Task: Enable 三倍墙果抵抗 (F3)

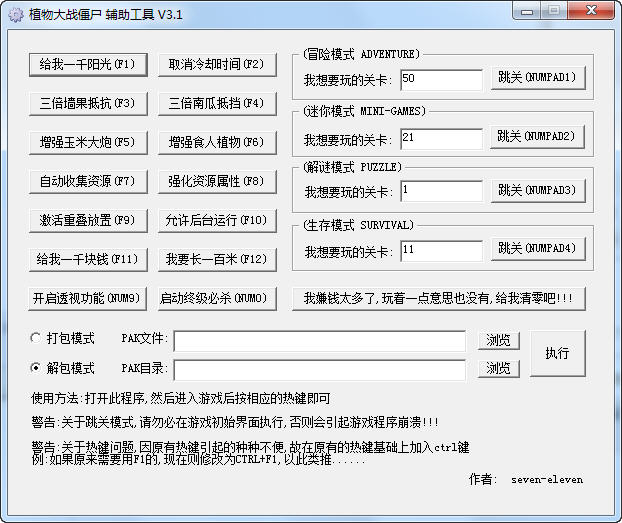Action: tap(88, 104)
